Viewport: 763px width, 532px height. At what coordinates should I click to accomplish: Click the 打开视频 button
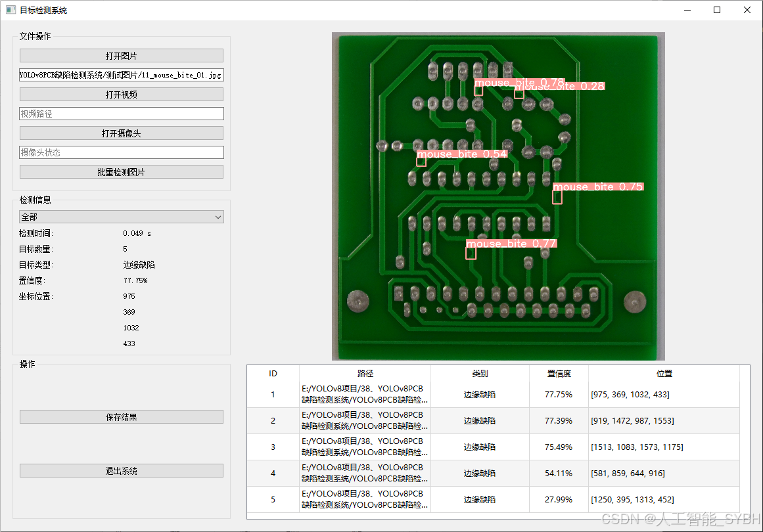coord(121,94)
